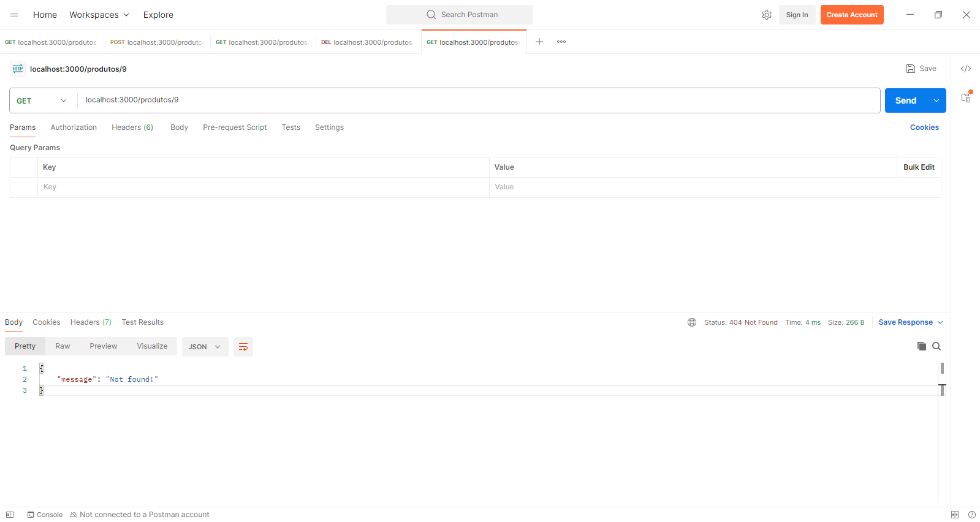Viewport: 980px width, 522px height.
Task: Click the query param Value field
Action: [x=715, y=187]
